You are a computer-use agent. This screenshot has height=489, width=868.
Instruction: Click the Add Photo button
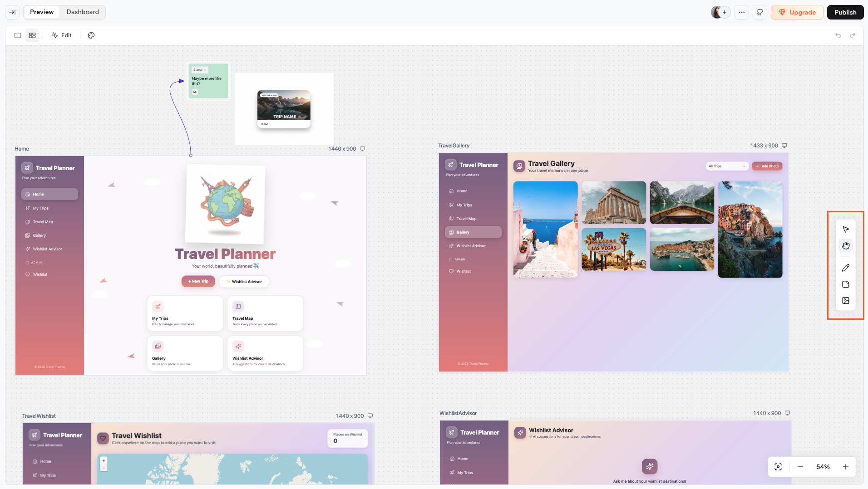tap(767, 166)
